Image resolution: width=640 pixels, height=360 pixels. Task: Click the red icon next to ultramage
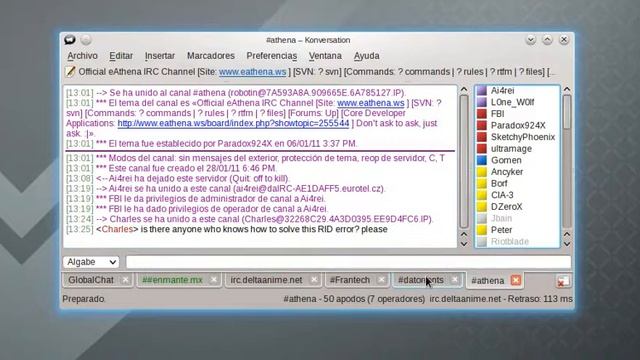pos(482,149)
